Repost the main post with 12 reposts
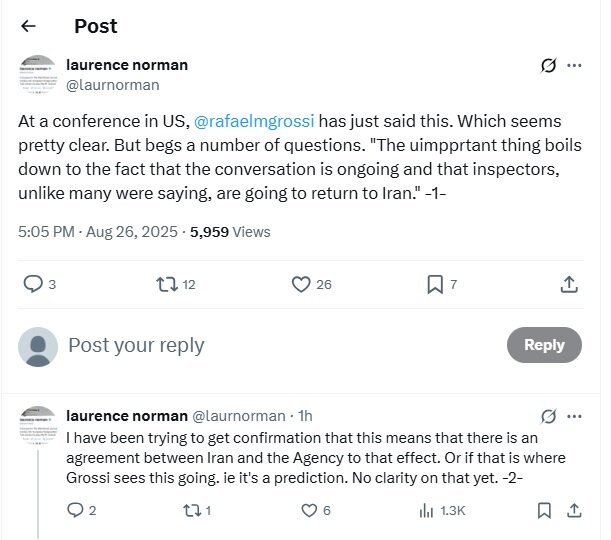Screen dimensions: 611x540 [x=167, y=284]
